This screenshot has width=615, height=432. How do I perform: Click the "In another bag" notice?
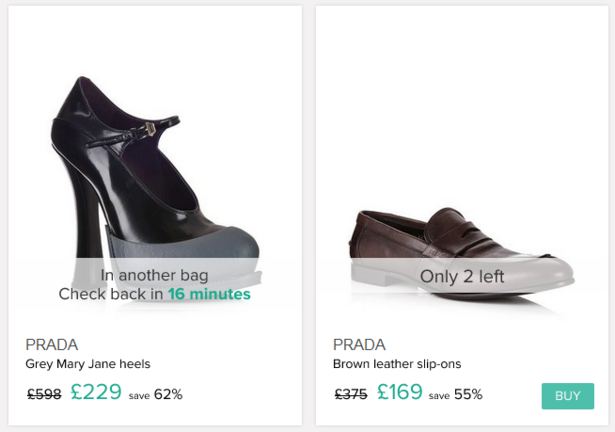click(x=154, y=275)
